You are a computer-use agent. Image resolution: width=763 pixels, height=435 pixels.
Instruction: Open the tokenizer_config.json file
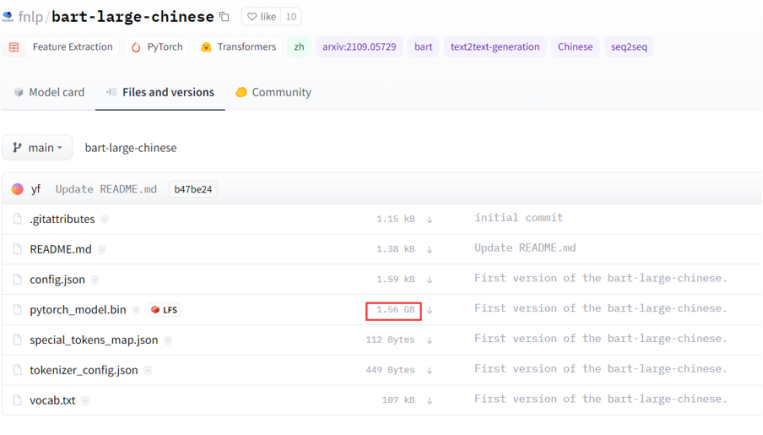coord(84,370)
